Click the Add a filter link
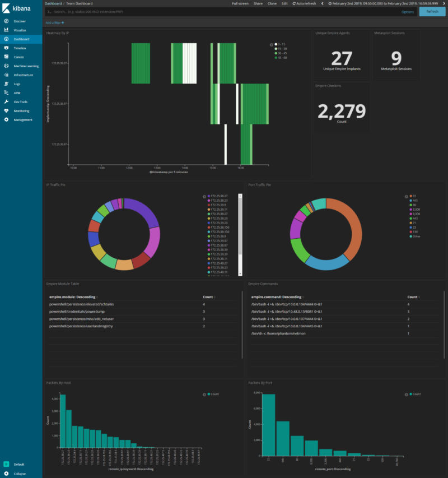Image resolution: width=448 pixels, height=478 pixels. (55, 22)
